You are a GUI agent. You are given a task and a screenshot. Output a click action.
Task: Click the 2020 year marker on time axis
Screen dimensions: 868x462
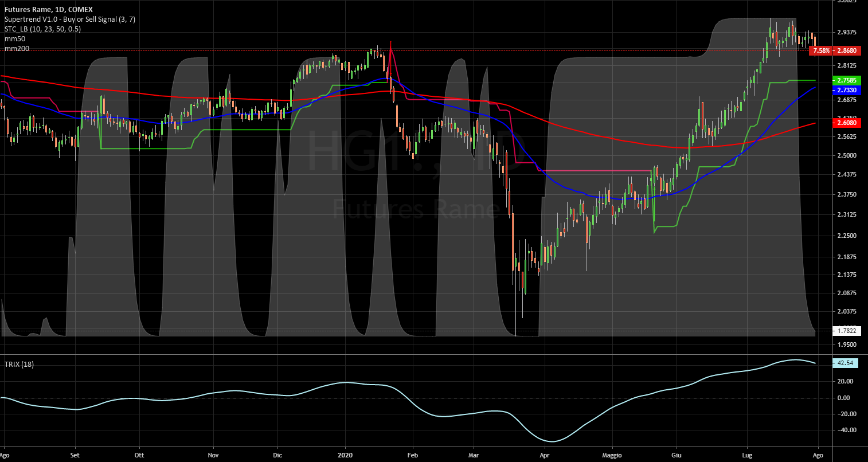click(x=345, y=455)
